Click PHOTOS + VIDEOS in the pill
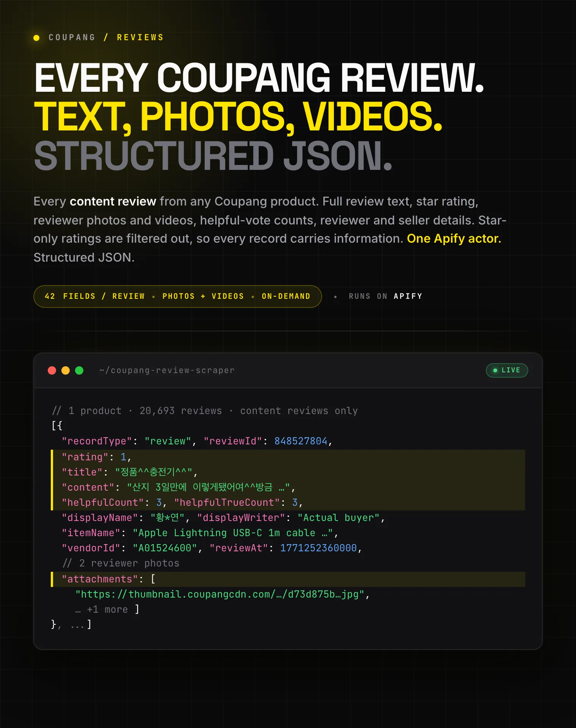The image size is (576, 728). [x=203, y=297]
